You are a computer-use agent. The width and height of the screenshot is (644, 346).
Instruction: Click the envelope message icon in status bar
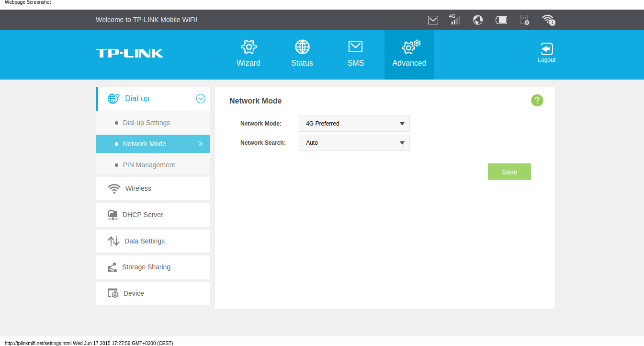(433, 20)
